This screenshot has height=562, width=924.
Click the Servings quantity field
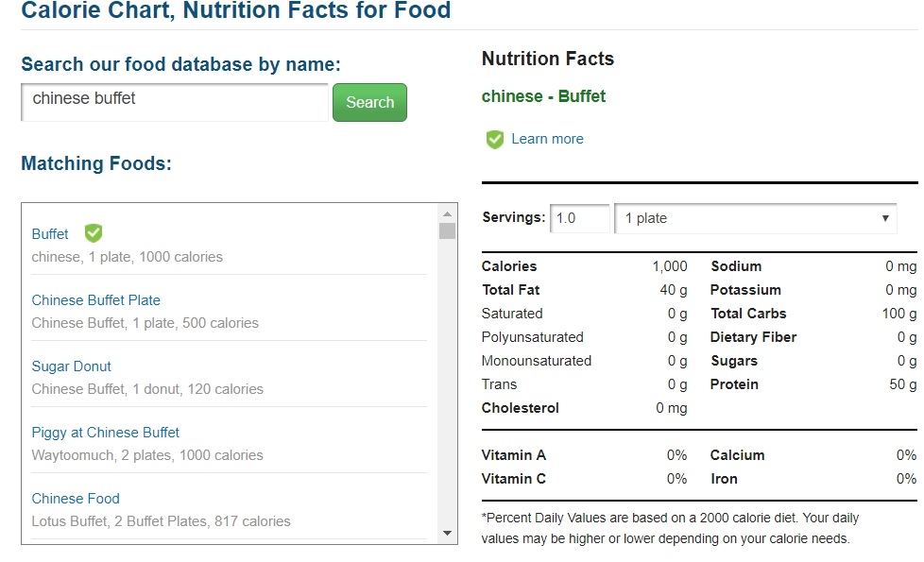[x=579, y=218]
